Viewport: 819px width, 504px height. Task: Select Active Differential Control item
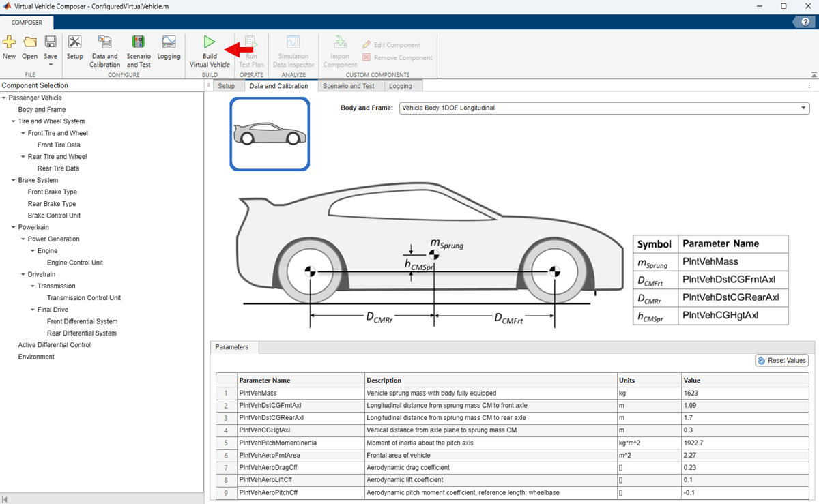click(55, 345)
